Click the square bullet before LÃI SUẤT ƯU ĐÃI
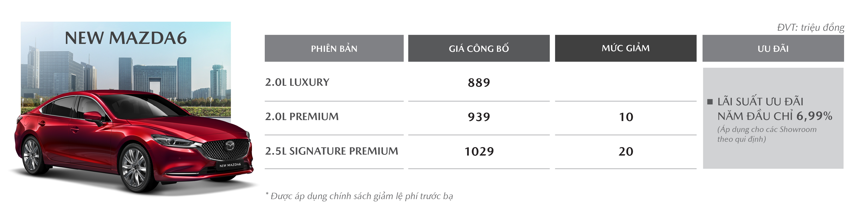Screen dimensions: 868x211 pyautogui.click(x=710, y=102)
